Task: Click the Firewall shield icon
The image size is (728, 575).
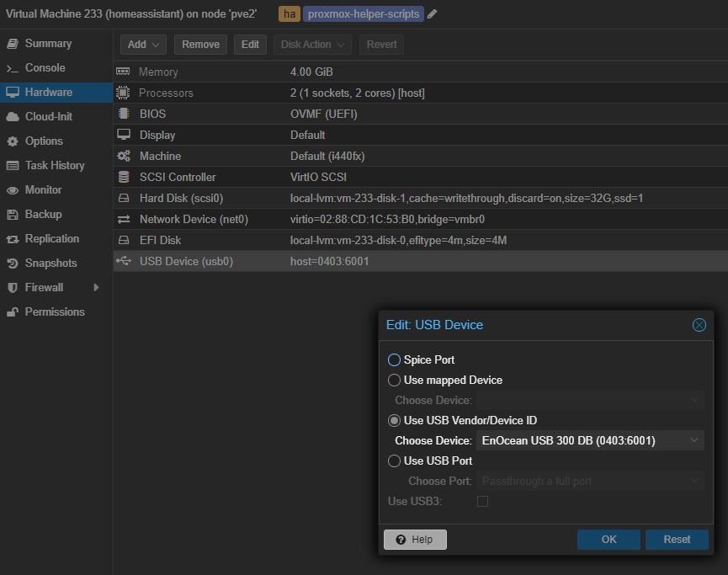Action: click(x=13, y=288)
